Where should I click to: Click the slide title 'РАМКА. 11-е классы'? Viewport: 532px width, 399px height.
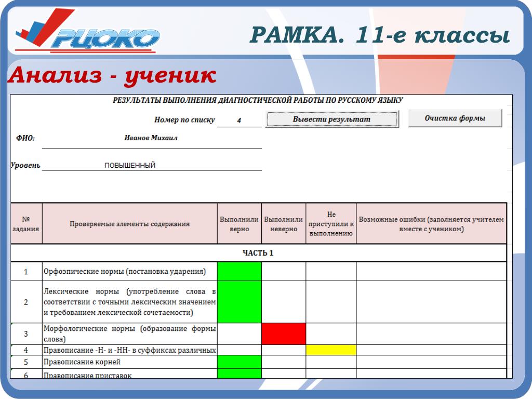tap(380, 35)
